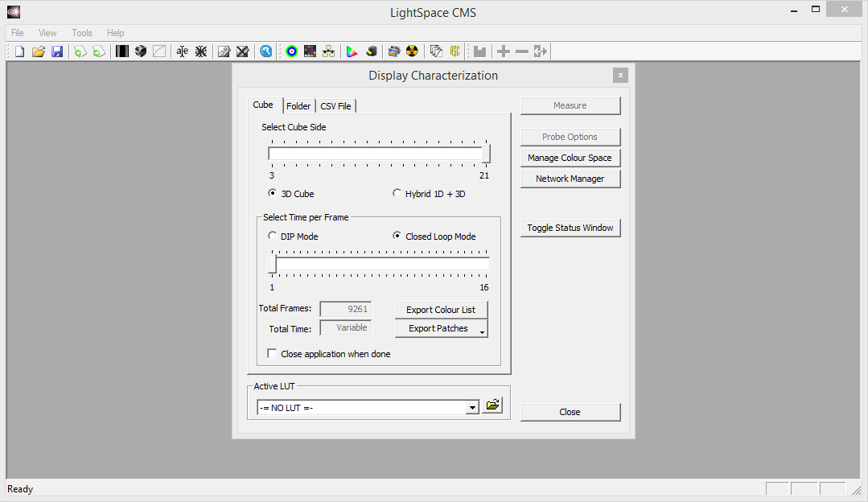Click the open-folder icon beside Active LUT
The height and width of the screenshot is (502, 868).
(x=492, y=405)
